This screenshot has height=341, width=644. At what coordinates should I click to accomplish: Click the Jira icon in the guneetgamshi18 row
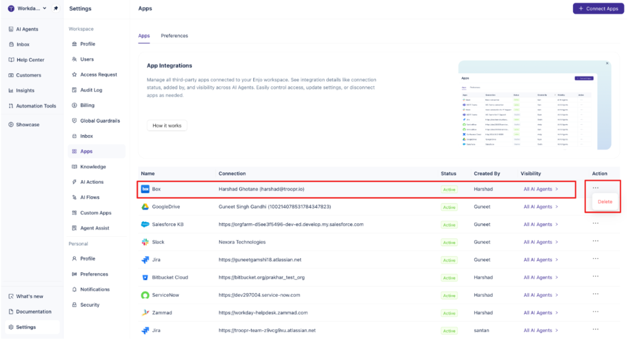[x=145, y=259]
